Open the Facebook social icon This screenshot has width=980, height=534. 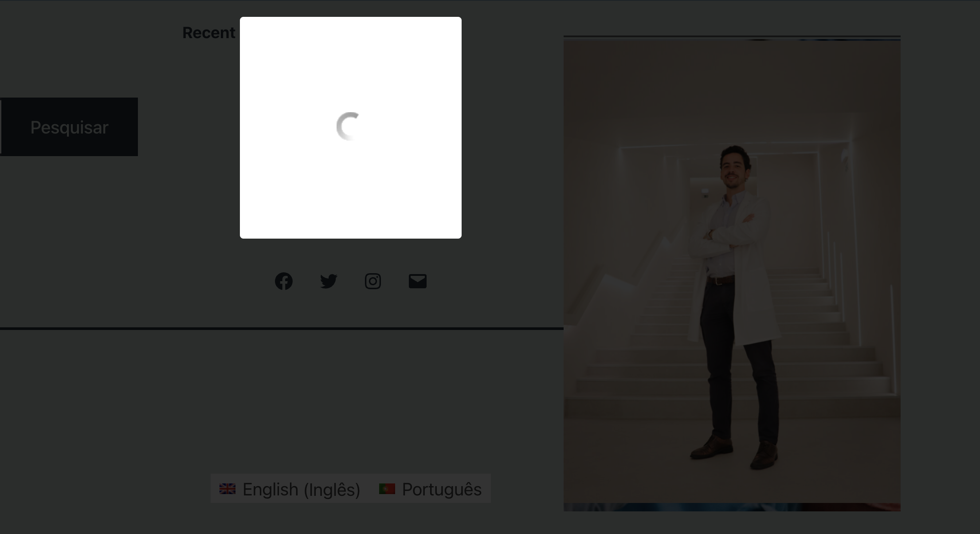click(284, 281)
